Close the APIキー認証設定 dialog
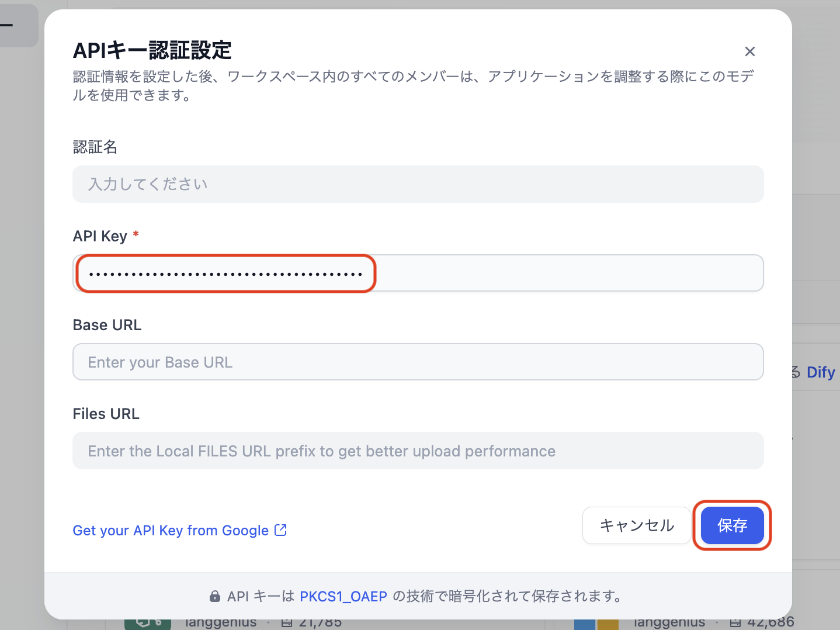This screenshot has width=840, height=630. point(749,51)
